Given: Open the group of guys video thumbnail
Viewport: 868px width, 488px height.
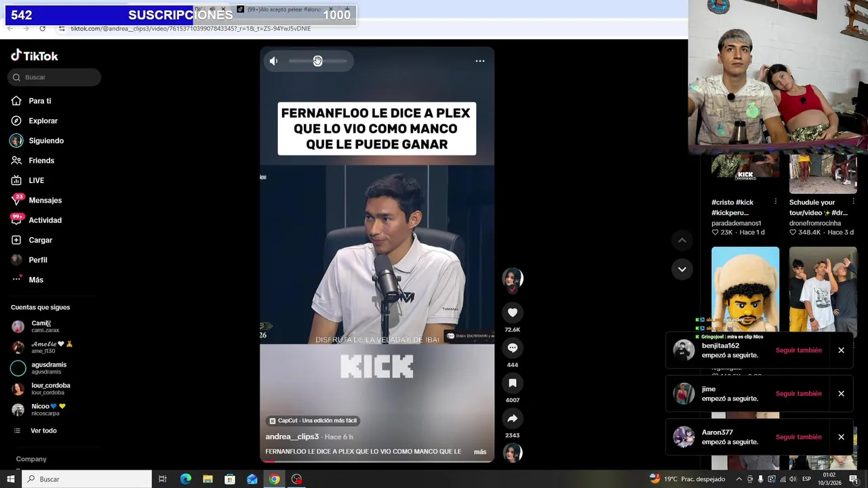Looking at the screenshot, I should click(823, 289).
